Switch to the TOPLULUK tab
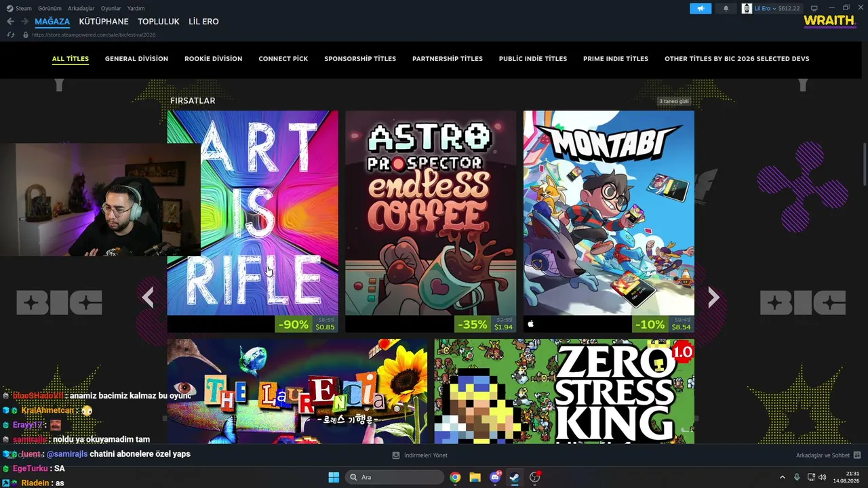Viewport: 868px width, 488px height. point(159,22)
